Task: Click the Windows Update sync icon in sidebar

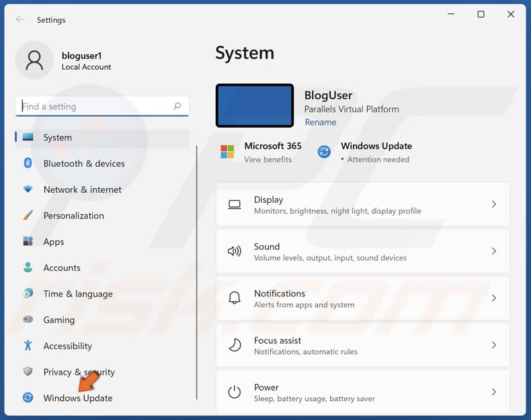Action: 28,398
